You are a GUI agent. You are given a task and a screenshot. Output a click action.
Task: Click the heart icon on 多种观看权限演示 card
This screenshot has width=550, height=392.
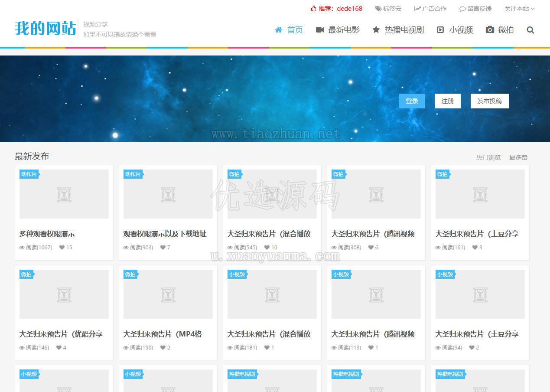(62, 247)
